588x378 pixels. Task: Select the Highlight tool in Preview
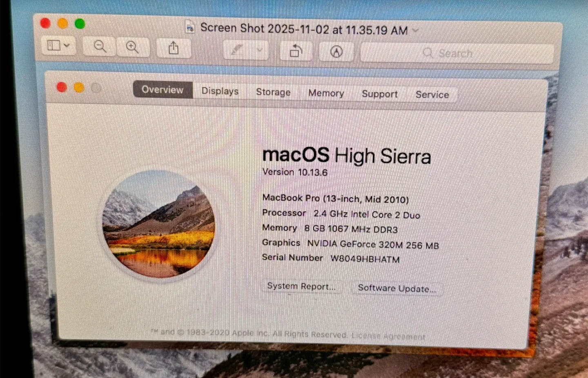click(x=237, y=50)
